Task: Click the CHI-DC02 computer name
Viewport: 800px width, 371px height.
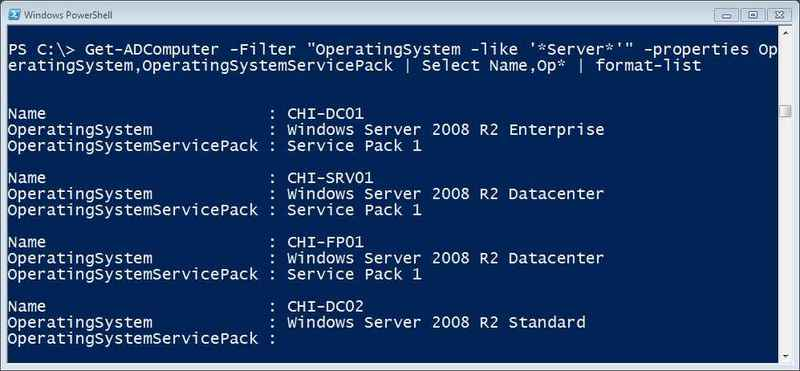Action: pos(325,306)
